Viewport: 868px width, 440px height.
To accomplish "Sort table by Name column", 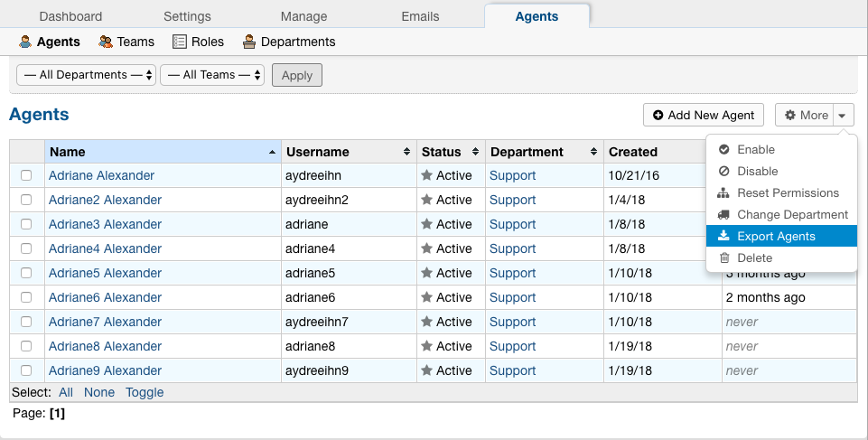I will coord(163,152).
